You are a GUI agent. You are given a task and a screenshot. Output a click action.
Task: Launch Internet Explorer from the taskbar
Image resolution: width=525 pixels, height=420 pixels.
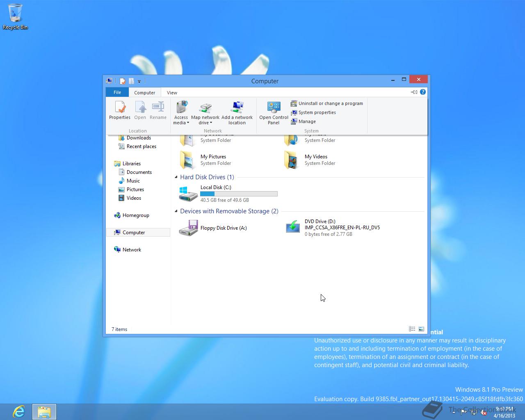click(x=18, y=411)
